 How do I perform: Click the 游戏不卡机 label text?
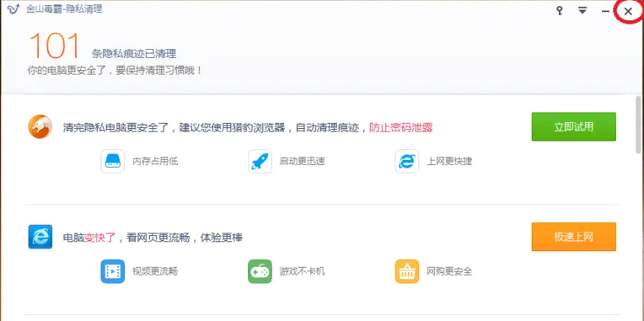coord(303,271)
